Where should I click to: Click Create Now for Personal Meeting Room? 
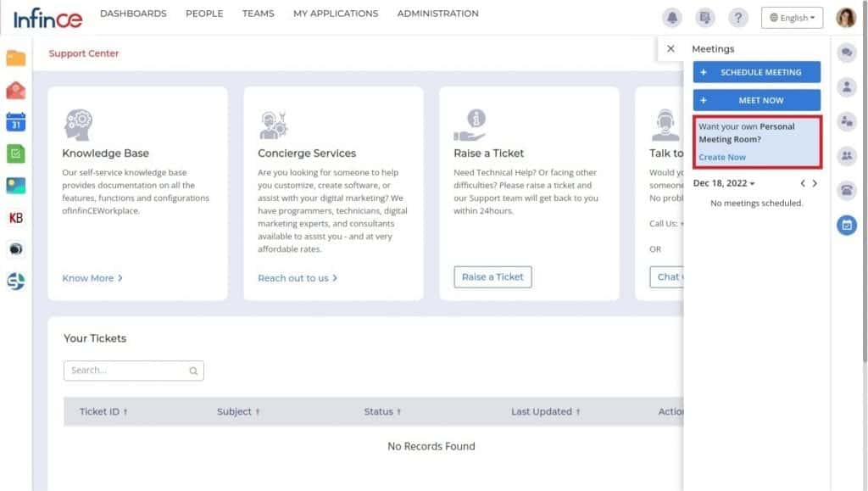pos(722,157)
